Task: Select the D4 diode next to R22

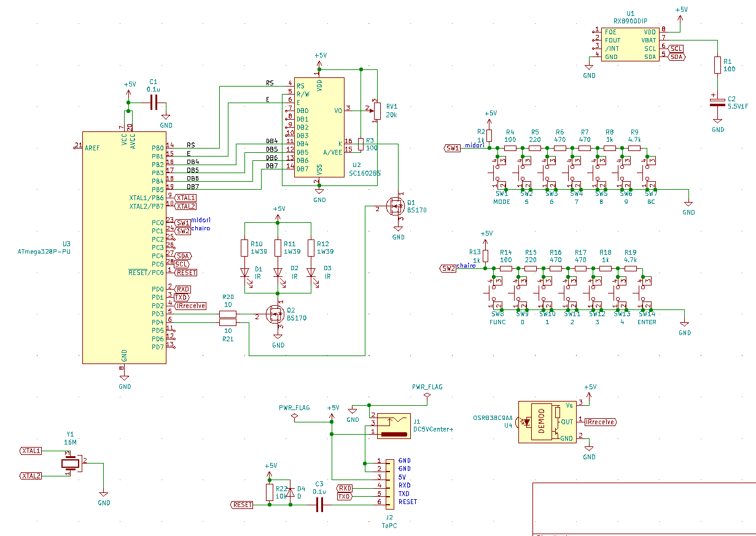Action: tap(290, 491)
